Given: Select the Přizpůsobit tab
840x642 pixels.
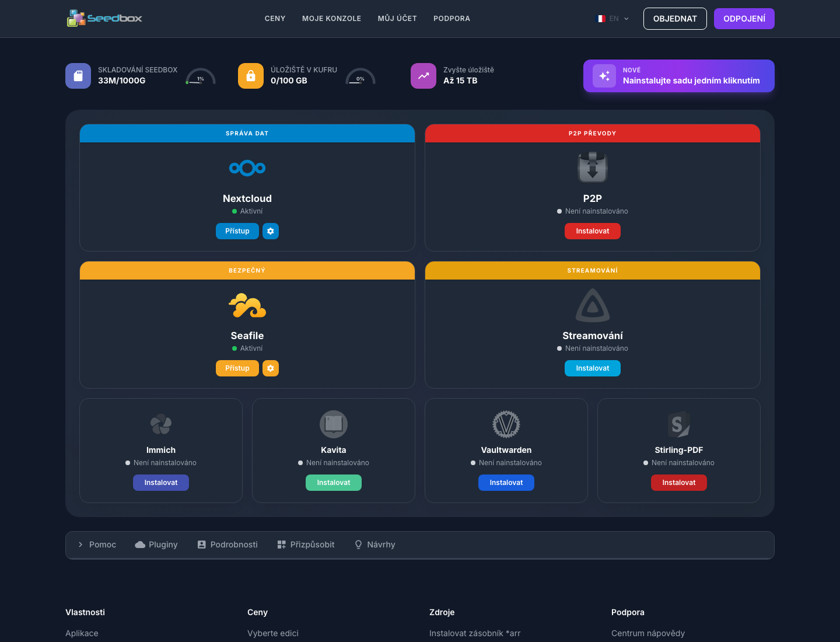Looking at the screenshot, I should [x=306, y=545].
